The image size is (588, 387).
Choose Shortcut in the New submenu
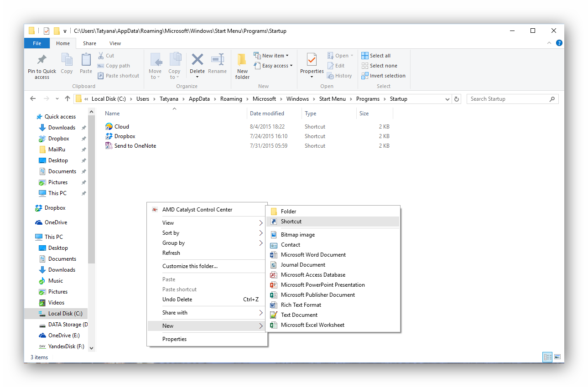[333, 222]
